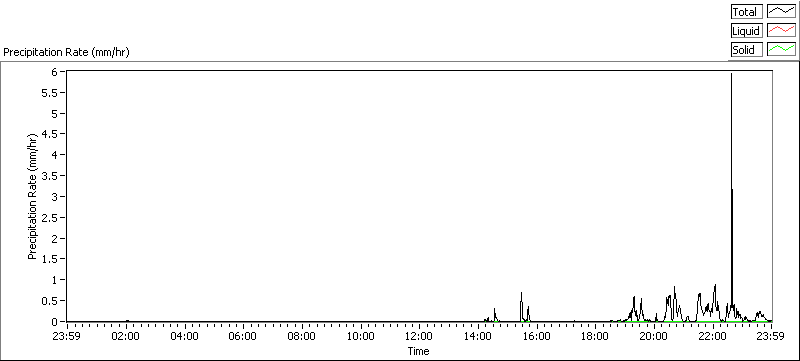Click the 22:00 time axis label
The image size is (800, 361).
click(713, 336)
